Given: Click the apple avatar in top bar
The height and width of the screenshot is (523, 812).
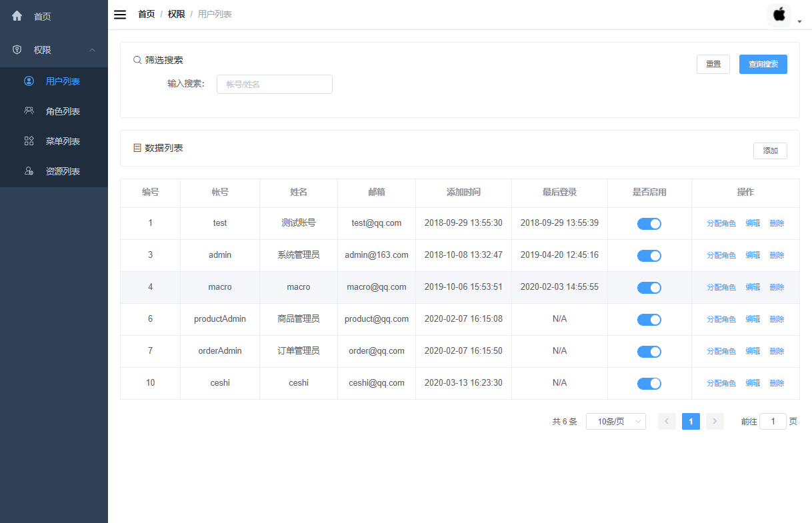Looking at the screenshot, I should [779, 14].
